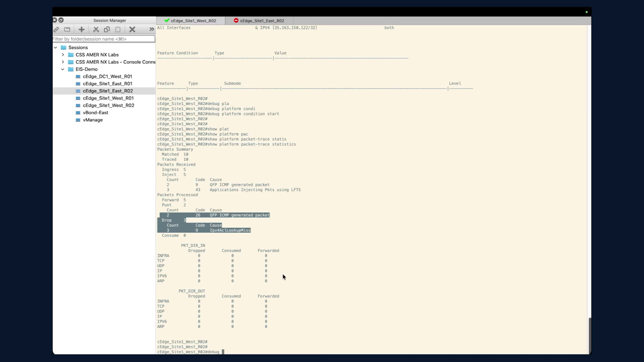Click the 'PKT_DIR_IN' heading in terminal
Image resolution: width=644 pixels, height=362 pixels.
point(193,245)
